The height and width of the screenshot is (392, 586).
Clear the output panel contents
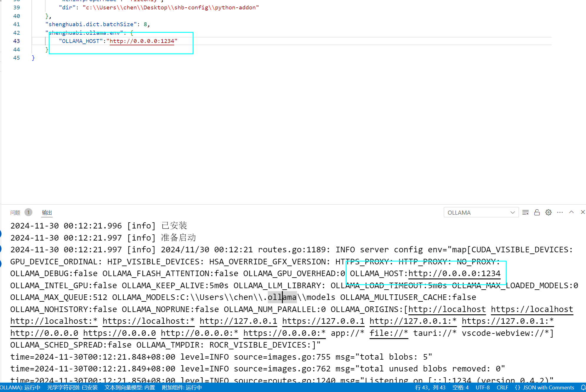(525, 212)
